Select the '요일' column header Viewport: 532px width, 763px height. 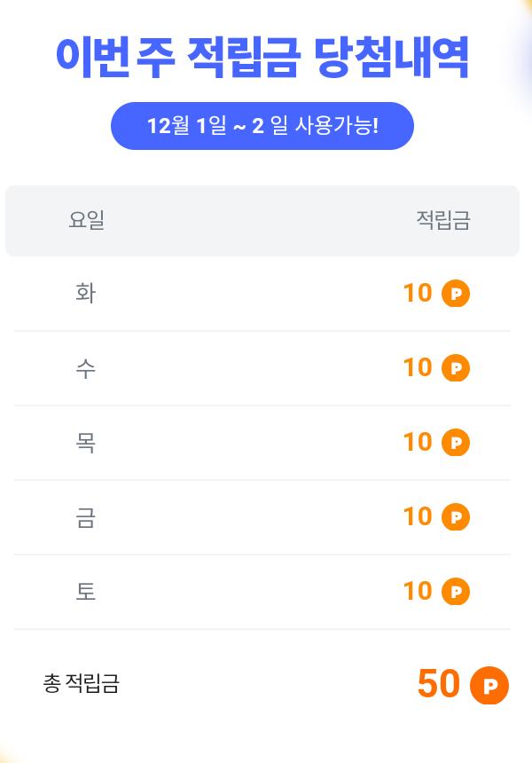coord(86,220)
